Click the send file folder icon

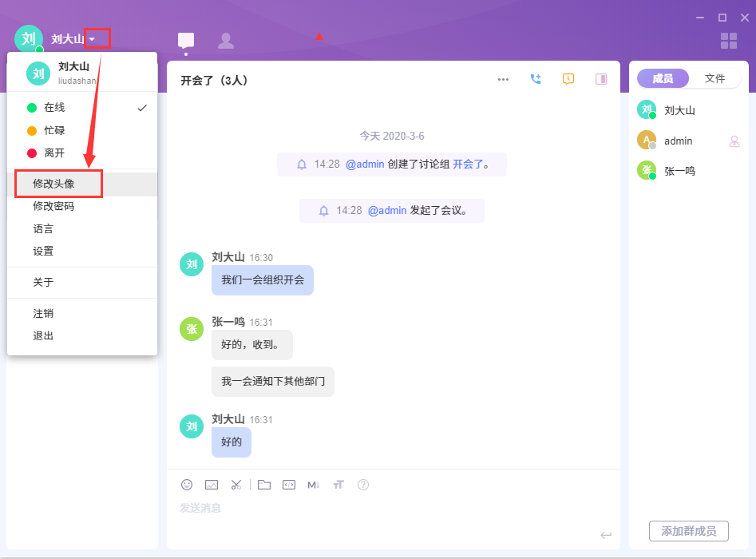pos(264,485)
